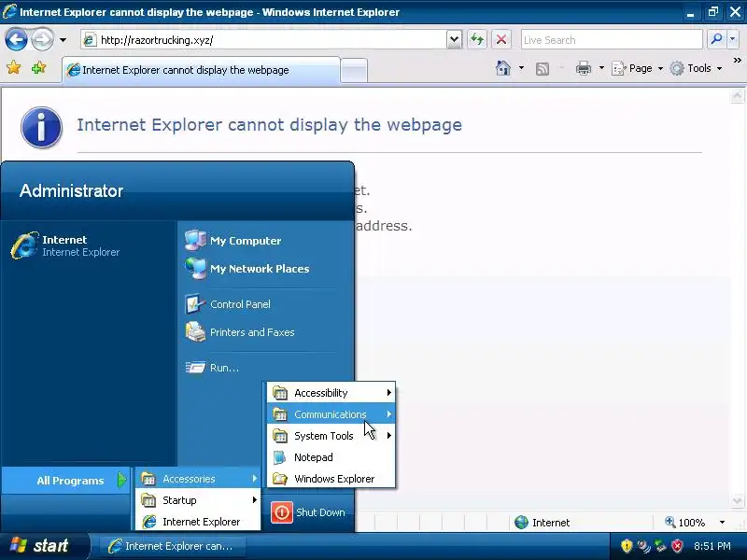The image size is (747, 560).
Task: Click the Internet Explorer taskbar button
Action: pyautogui.click(x=173, y=546)
